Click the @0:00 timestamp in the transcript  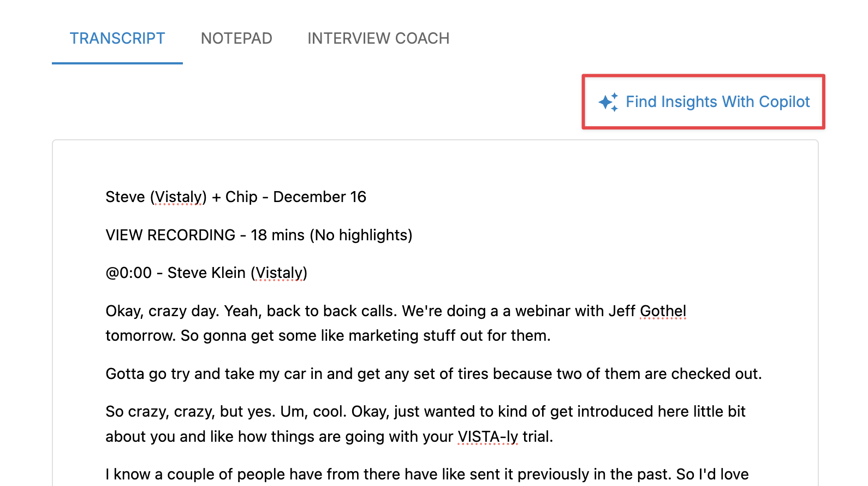tap(128, 272)
